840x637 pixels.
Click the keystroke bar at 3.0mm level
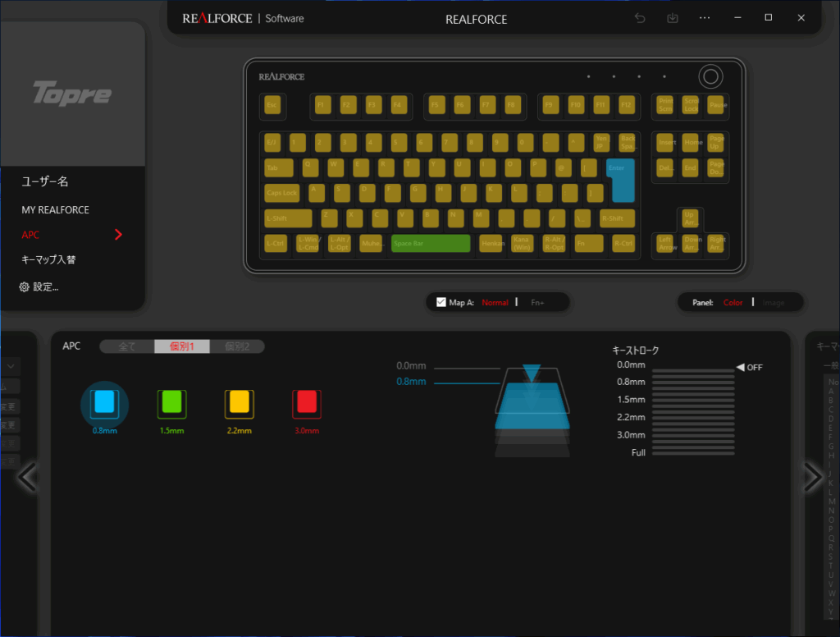point(692,435)
